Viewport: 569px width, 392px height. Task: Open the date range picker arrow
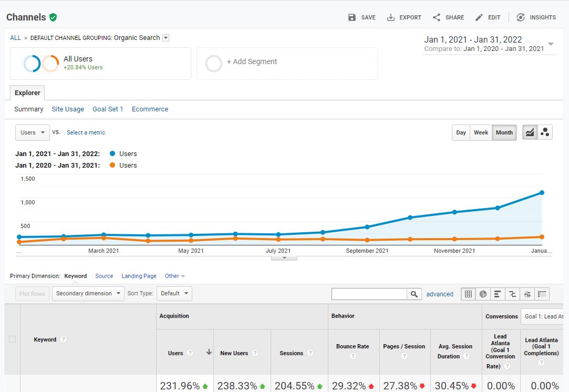pos(551,44)
